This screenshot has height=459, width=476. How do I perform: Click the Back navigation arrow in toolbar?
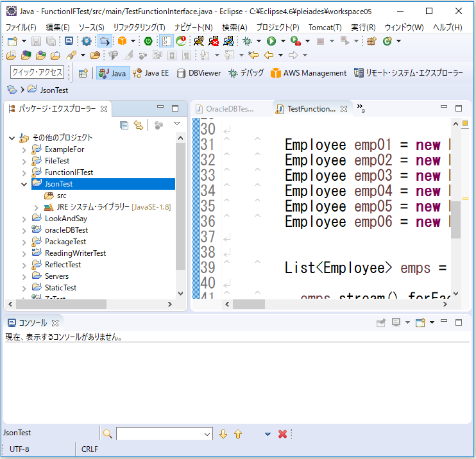point(269,55)
